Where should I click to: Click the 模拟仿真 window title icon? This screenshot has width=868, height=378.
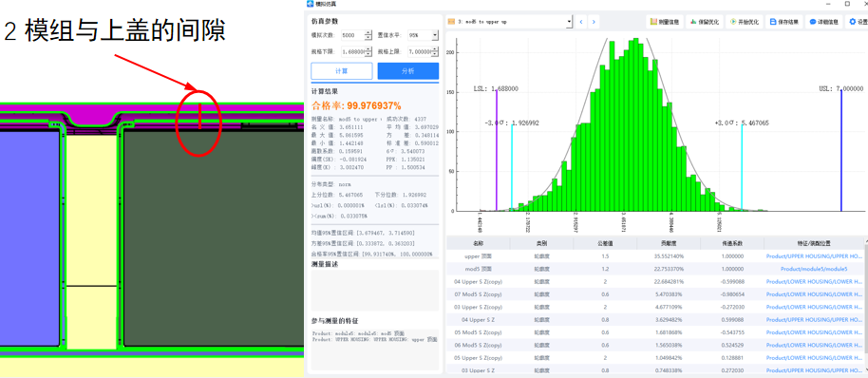(310, 4)
